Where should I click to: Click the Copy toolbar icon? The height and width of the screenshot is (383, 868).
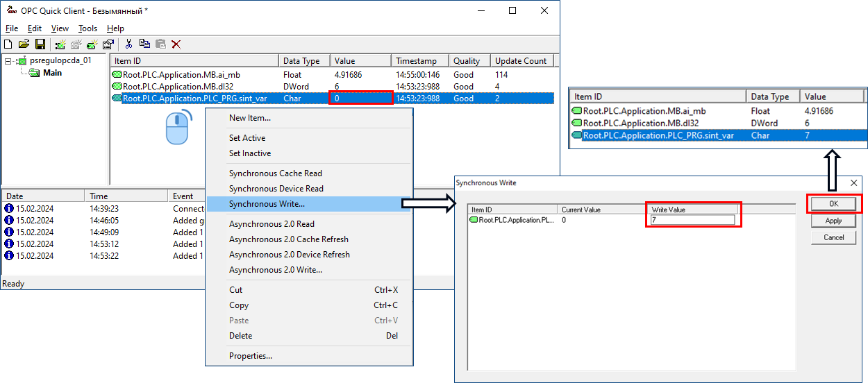(x=144, y=44)
